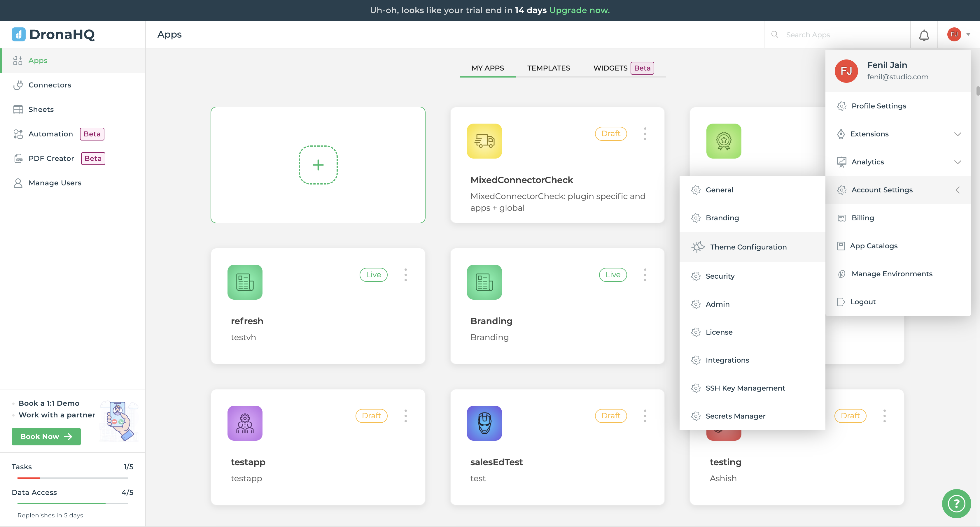This screenshot has width=980, height=527.
Task: Expand the Extensions menu chevron
Action: point(958,134)
